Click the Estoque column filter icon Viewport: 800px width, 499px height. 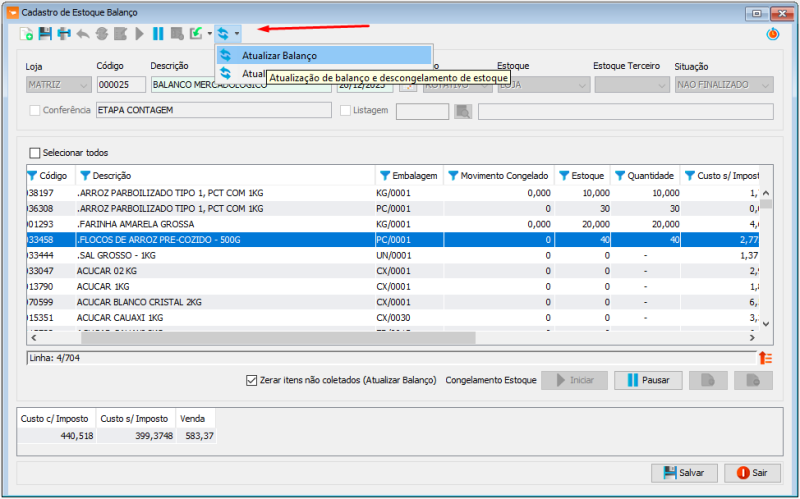click(564, 176)
